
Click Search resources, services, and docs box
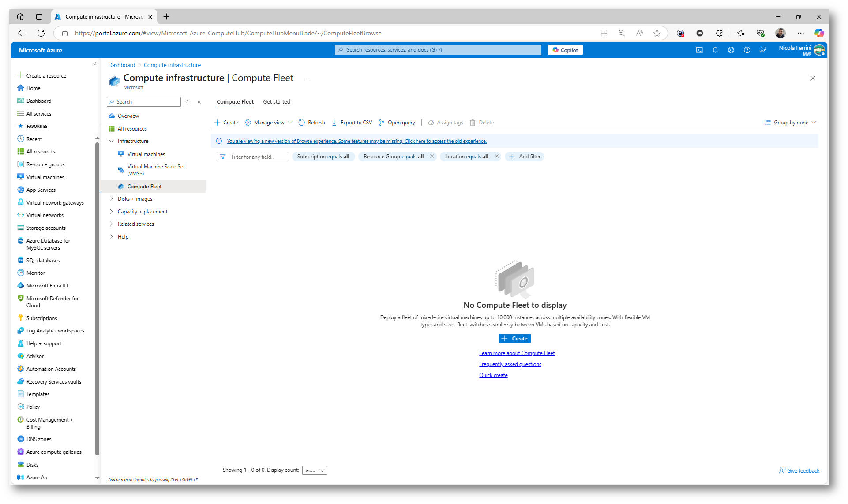coord(438,50)
